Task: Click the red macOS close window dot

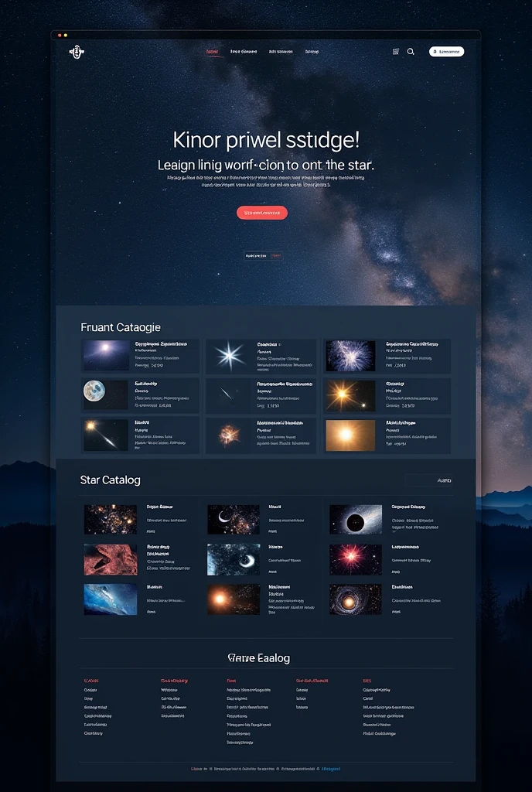Action: [60, 36]
